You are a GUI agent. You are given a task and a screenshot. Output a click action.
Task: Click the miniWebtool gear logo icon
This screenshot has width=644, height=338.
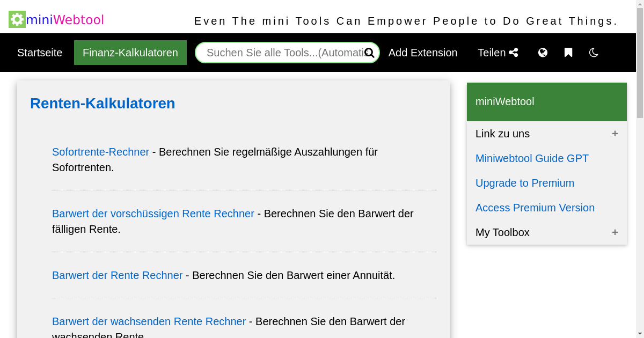tap(16, 19)
